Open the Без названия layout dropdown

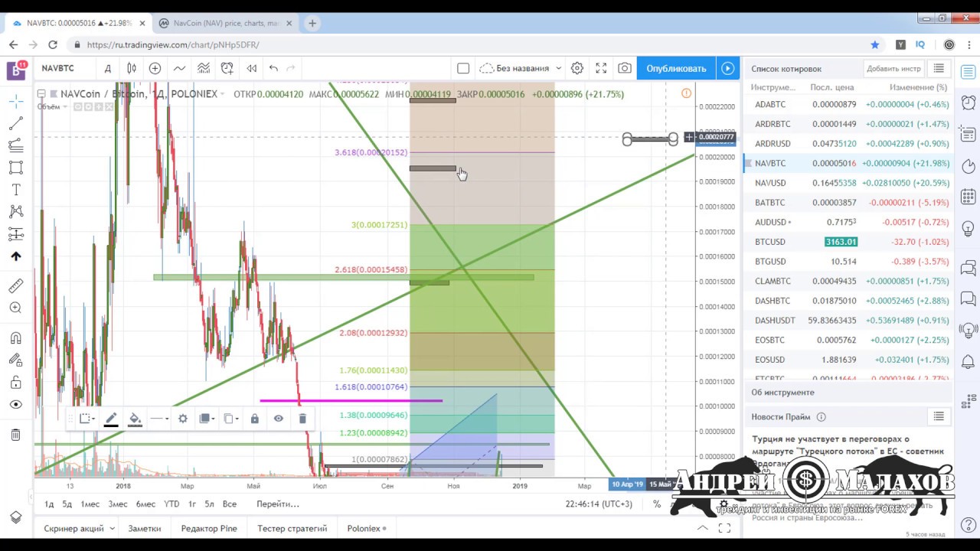pyautogui.click(x=521, y=68)
